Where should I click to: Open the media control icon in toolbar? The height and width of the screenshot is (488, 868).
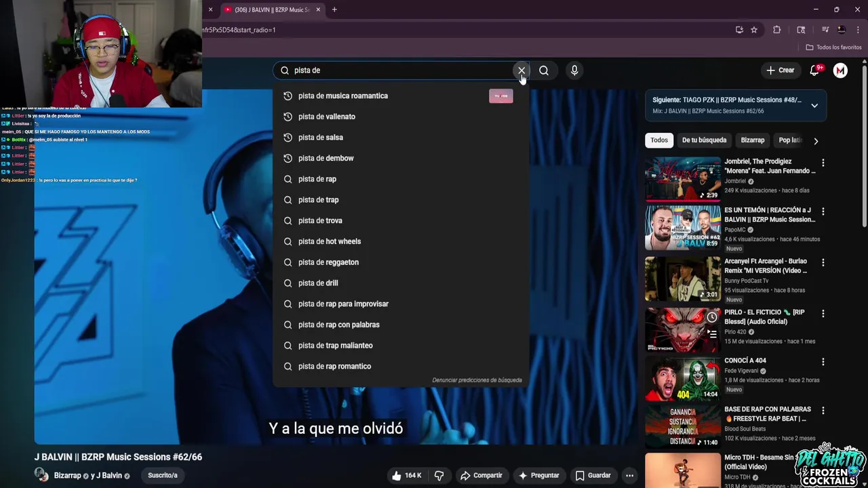(825, 30)
